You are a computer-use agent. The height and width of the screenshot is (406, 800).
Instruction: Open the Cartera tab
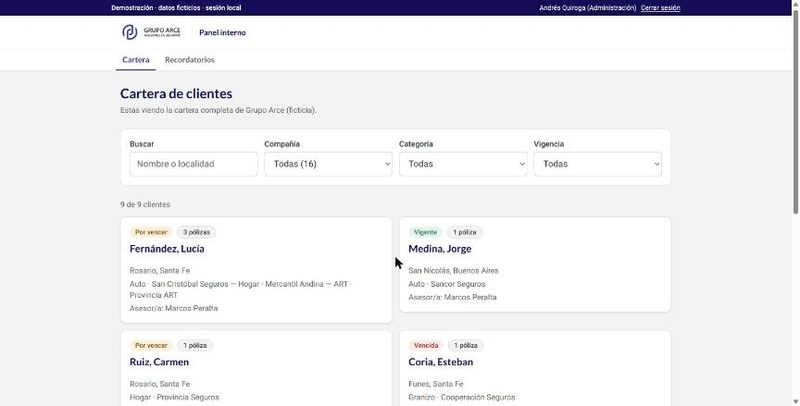pyautogui.click(x=136, y=60)
